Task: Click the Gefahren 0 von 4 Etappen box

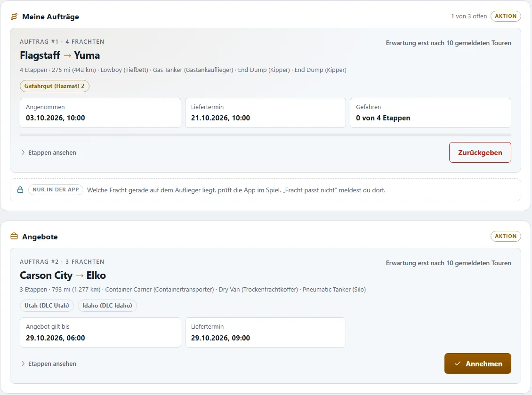Action: click(431, 113)
